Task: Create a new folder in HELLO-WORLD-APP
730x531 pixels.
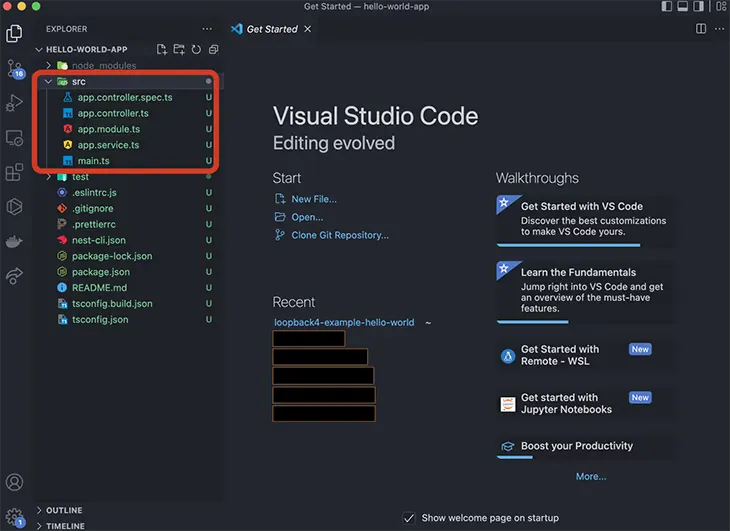Action: click(179, 49)
